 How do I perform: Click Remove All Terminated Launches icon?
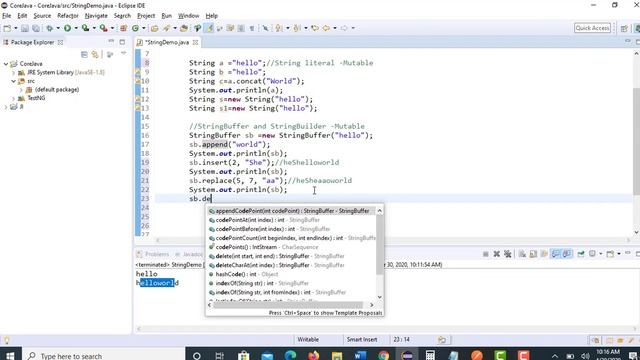[507, 254]
